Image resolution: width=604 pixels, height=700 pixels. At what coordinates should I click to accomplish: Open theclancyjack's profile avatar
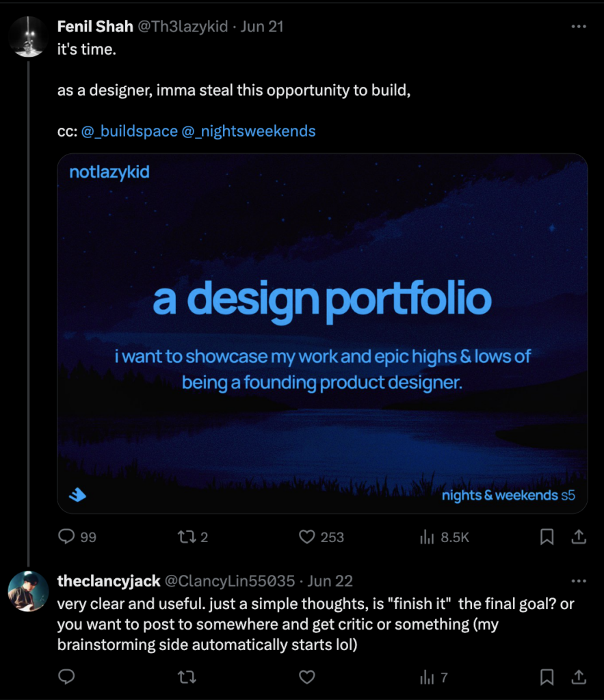pos(29,591)
